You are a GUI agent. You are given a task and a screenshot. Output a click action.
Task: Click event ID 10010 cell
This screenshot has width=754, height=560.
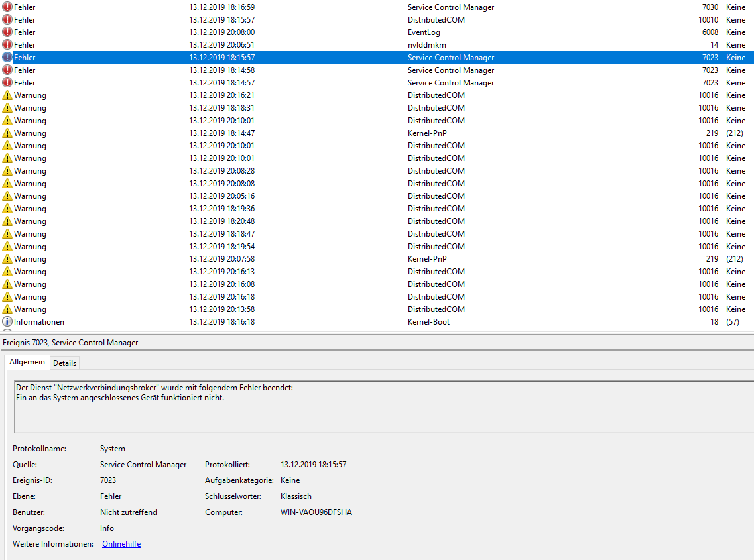point(708,20)
